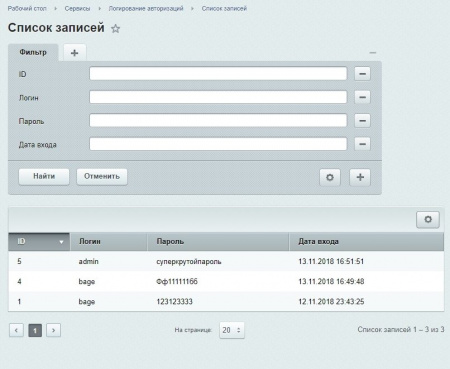Select date cell 13.11.2018 16:51:51

[x=331, y=261]
